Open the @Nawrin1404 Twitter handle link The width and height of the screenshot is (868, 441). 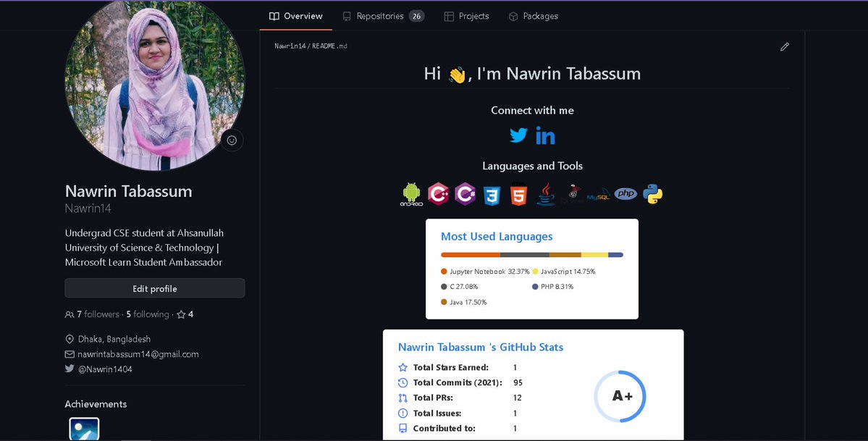click(105, 369)
